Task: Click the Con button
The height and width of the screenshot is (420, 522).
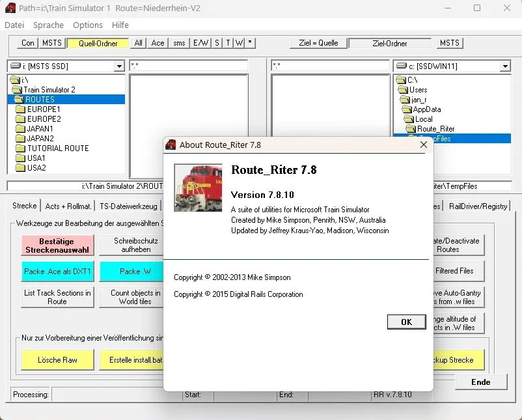Action: pos(27,43)
